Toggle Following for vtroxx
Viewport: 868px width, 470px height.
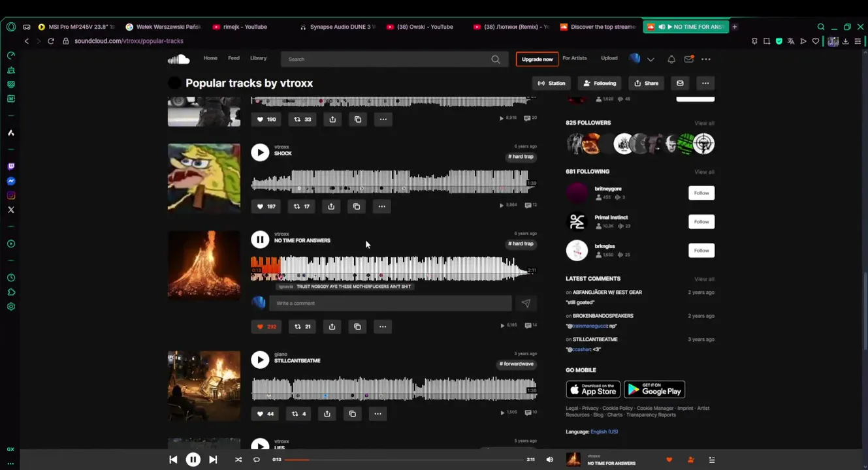coord(600,83)
